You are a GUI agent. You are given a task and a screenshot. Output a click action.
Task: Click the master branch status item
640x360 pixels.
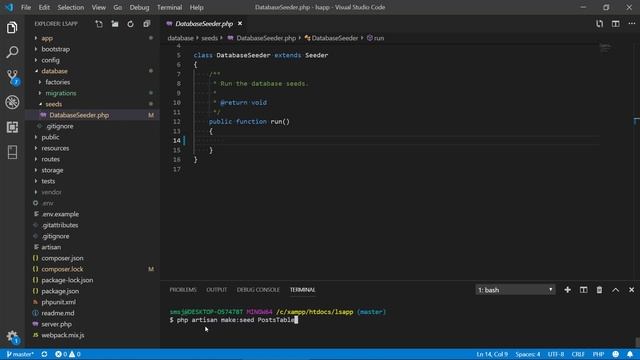click(x=20, y=354)
